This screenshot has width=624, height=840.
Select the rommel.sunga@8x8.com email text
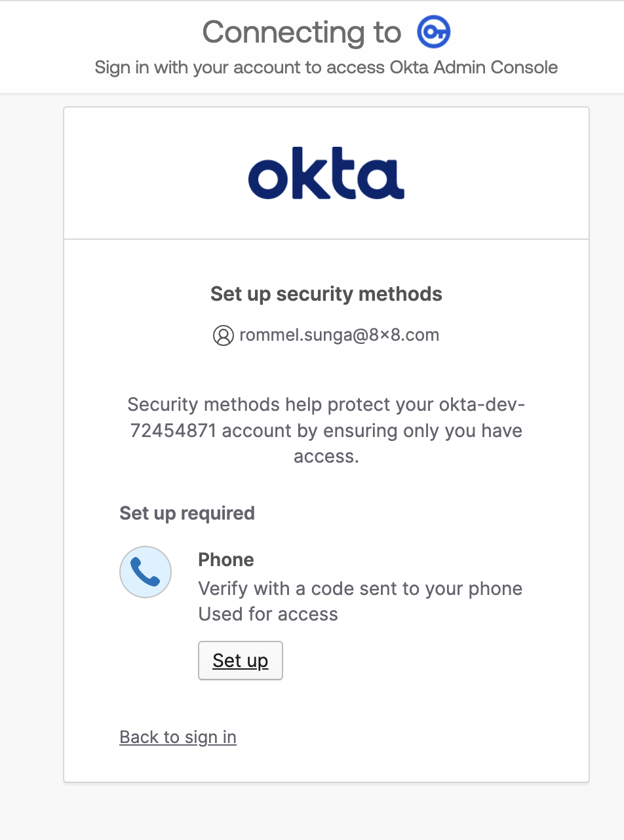[339, 335]
